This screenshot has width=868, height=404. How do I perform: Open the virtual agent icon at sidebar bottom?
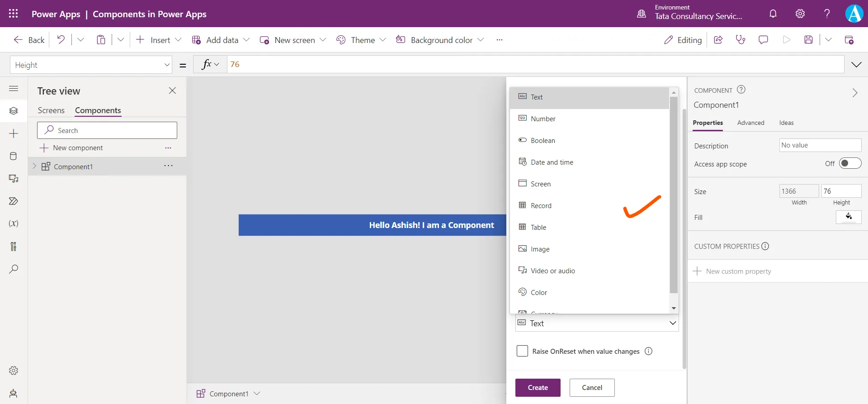[x=14, y=393]
